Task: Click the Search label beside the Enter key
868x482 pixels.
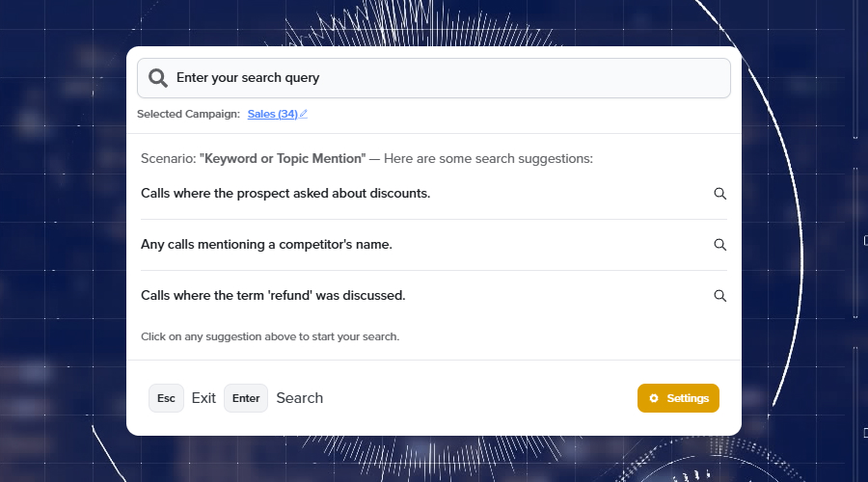Action: [299, 398]
